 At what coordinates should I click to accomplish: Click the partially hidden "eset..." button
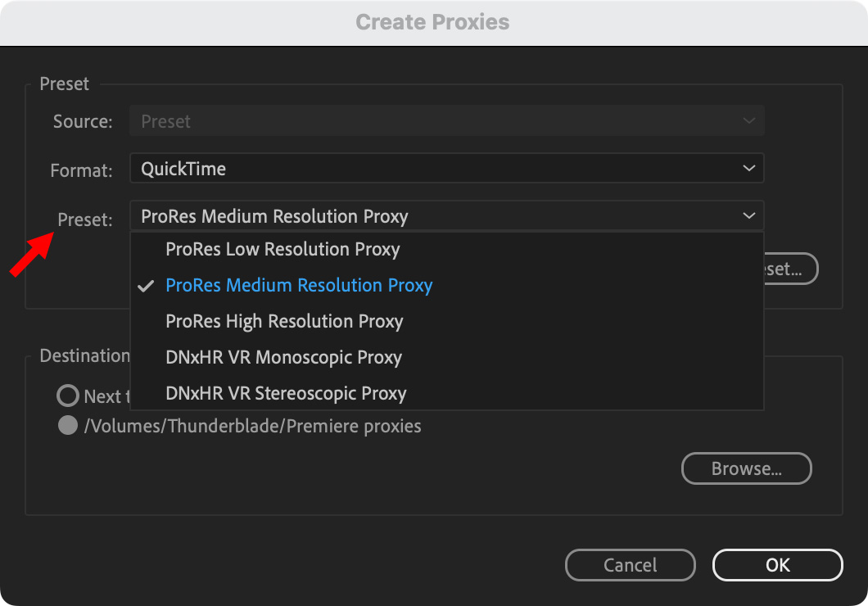pyautogui.click(x=789, y=269)
